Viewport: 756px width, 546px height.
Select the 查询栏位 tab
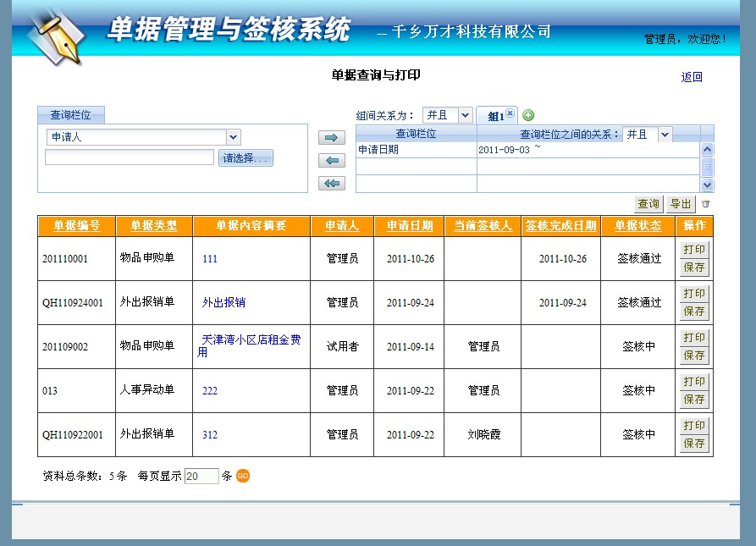[x=70, y=115]
